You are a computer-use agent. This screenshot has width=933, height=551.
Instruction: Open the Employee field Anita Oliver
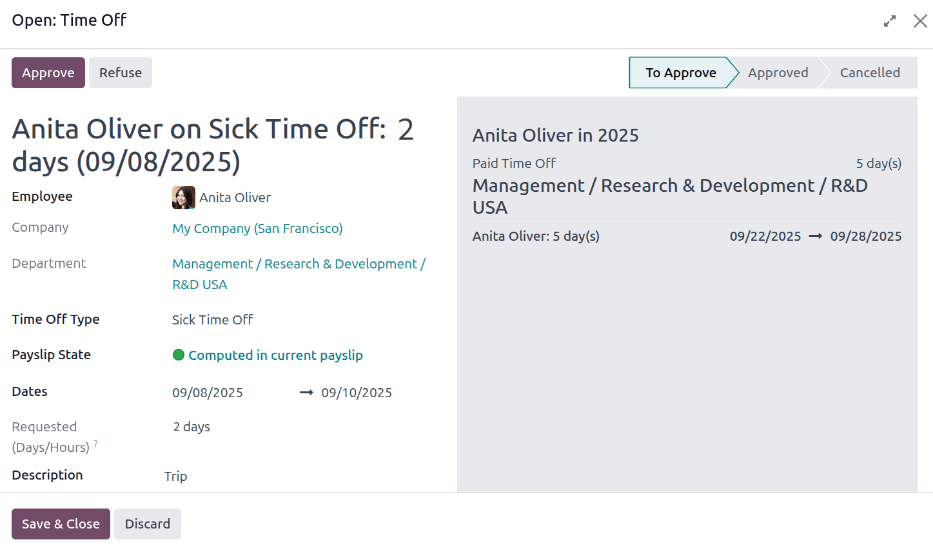click(235, 198)
